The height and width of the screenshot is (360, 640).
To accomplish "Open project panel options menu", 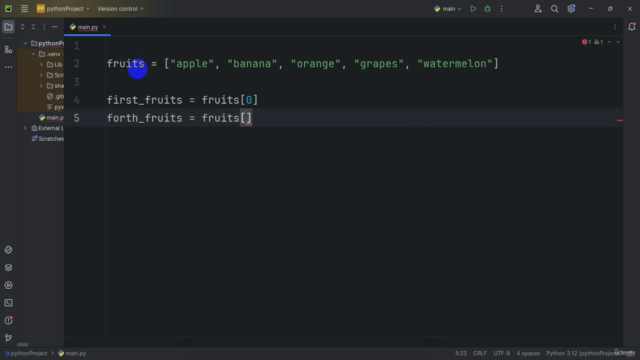I will (44, 27).
